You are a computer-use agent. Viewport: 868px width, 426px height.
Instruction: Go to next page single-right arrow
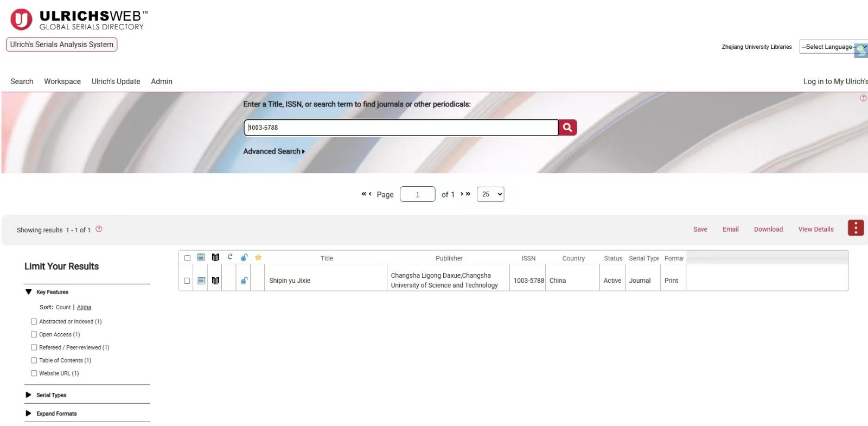pyautogui.click(x=462, y=194)
